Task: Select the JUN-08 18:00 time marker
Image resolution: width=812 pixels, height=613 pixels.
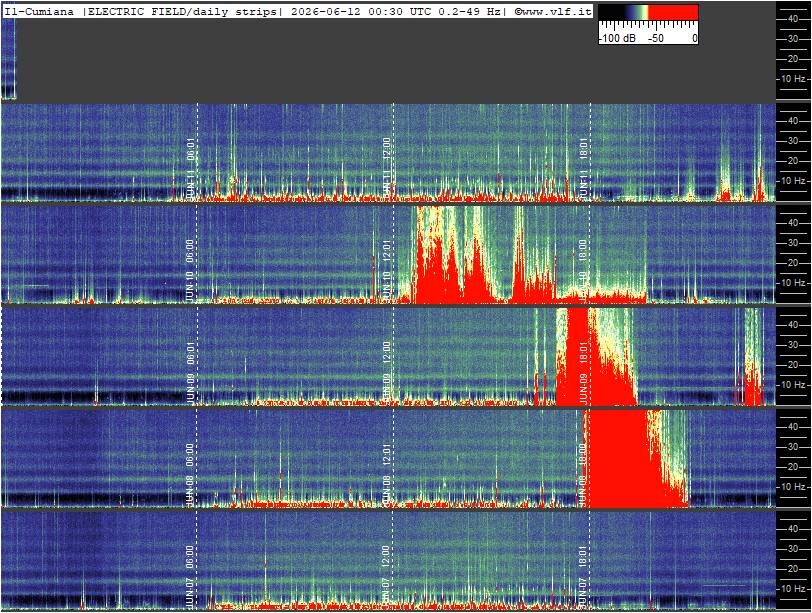Action: click(584, 474)
